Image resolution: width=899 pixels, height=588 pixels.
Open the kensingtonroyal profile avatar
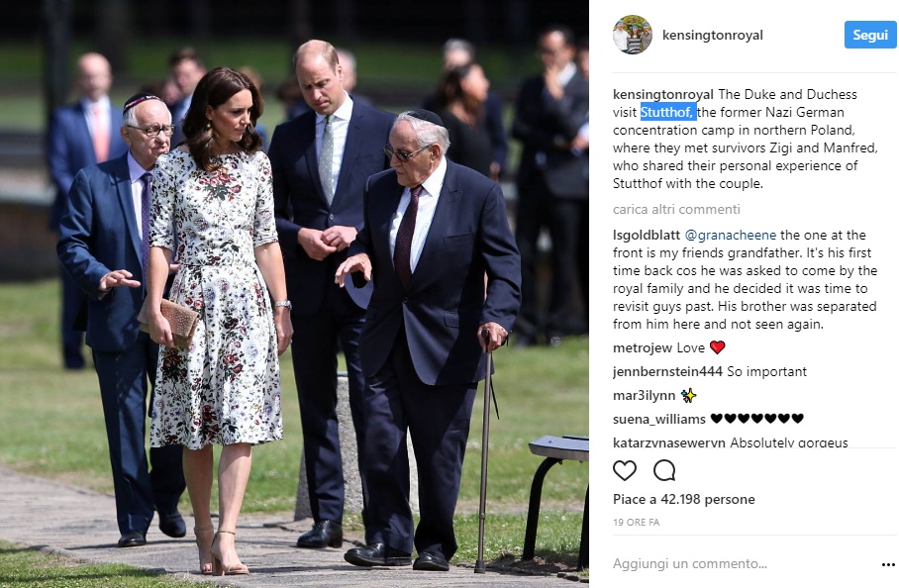633,35
